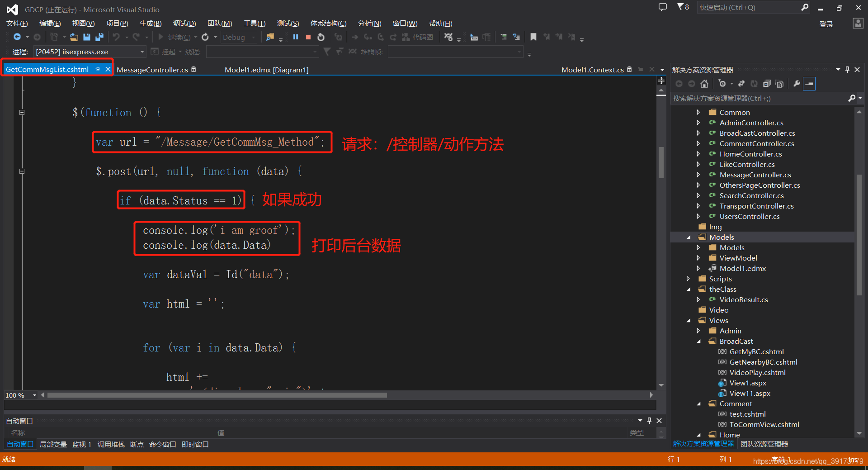The width and height of the screenshot is (868, 470).
Task: Open the 断点 breakpoints tab
Action: tap(137, 444)
